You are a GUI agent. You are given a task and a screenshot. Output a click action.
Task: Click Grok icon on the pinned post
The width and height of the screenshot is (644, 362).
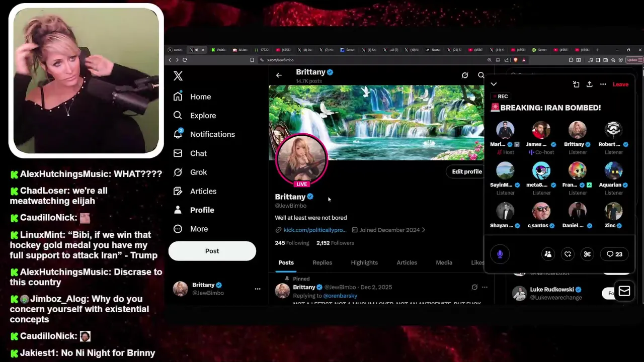coord(474,287)
